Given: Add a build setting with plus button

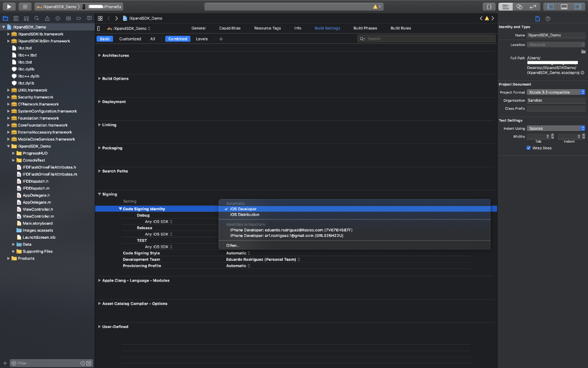Looking at the screenshot, I should (221, 39).
